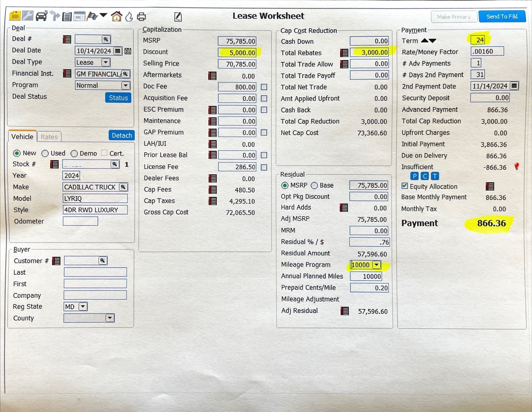The image size is (532, 412).
Task: Open the vehicle car icon in toolbar
Action: coord(42,16)
